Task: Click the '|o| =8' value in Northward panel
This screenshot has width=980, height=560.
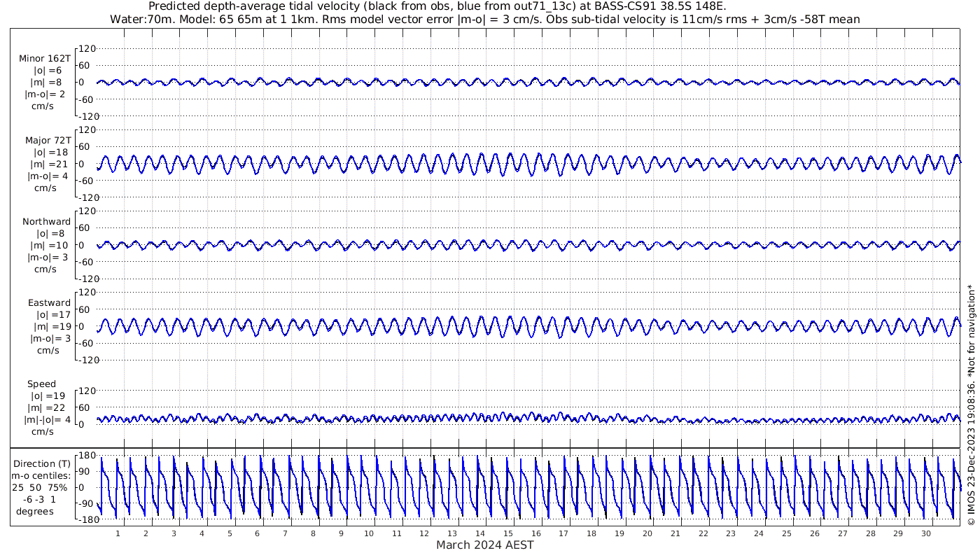Action: pos(50,234)
